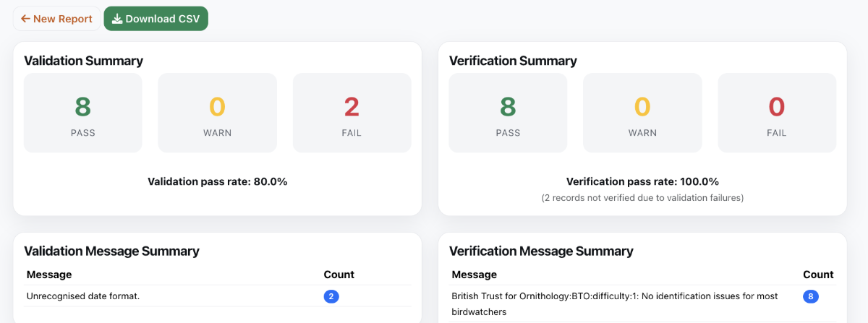Screen dimensions: 868x323
Task: Click the left arrow icon on New Report
Action: [x=25, y=19]
